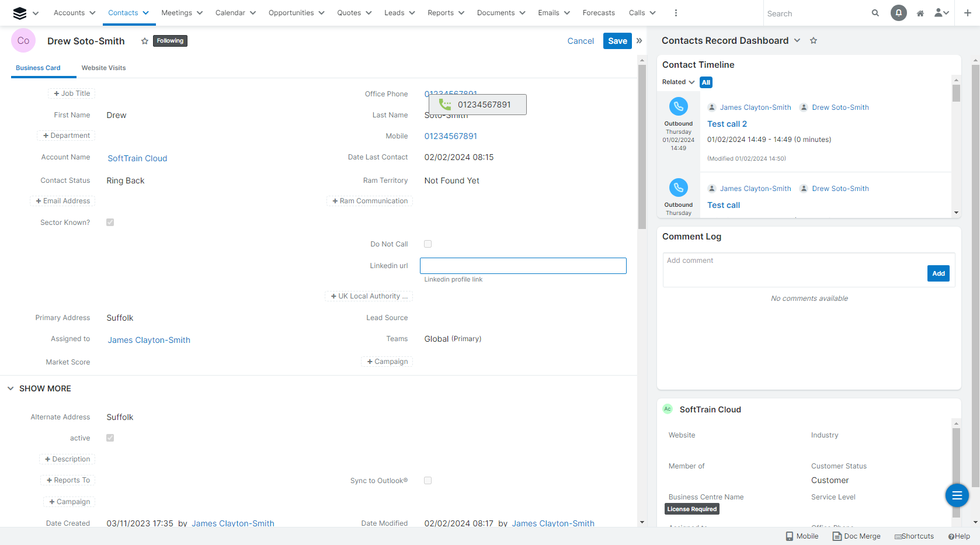Click the green phone dial popup icon
The image size is (980, 545).
coord(445,105)
